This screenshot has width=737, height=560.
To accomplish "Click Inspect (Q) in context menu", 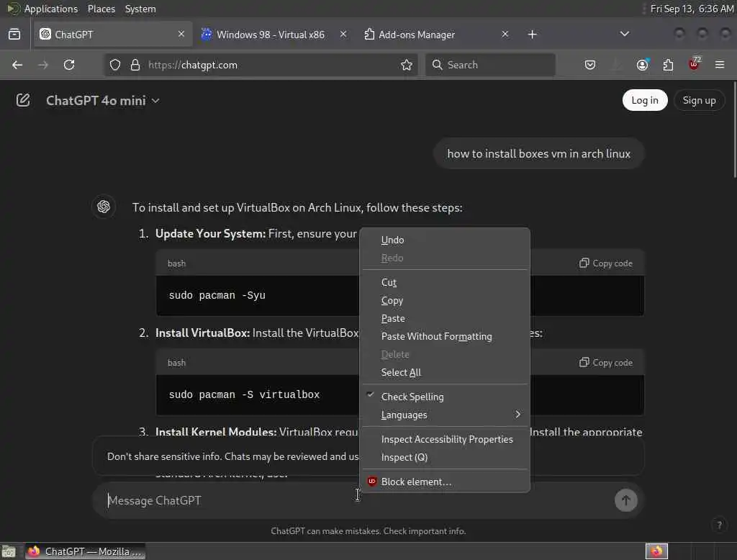I will pyautogui.click(x=445, y=457).
